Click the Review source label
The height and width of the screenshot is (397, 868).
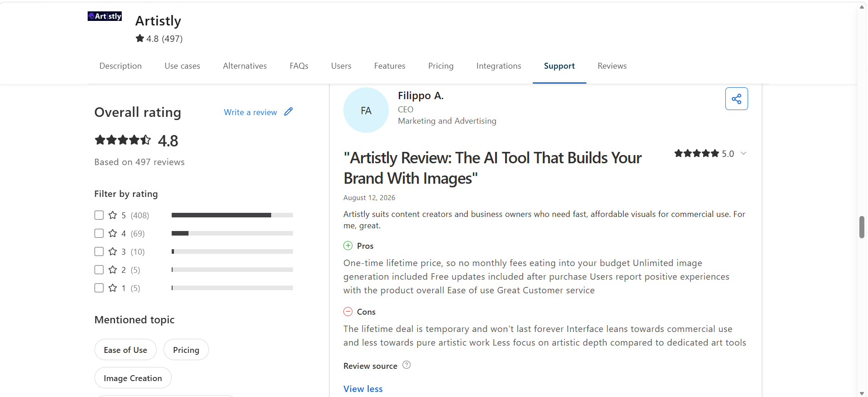point(370,366)
